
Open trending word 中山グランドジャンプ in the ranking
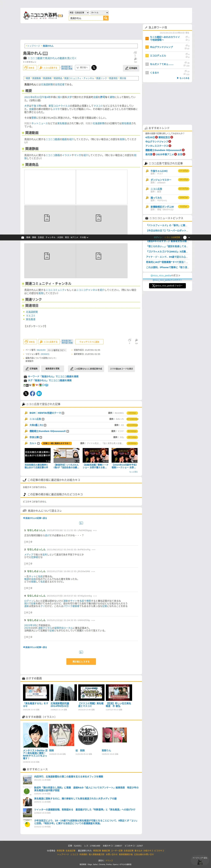tap(161, 47)
